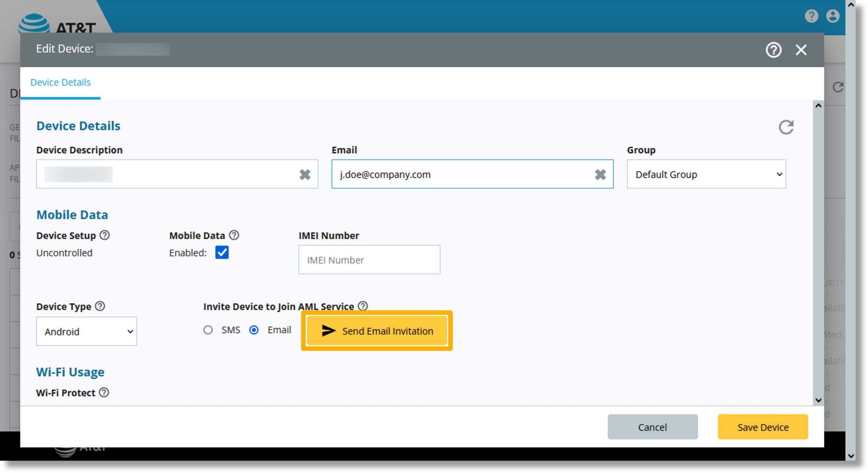
Task: Show help for Mobile Data
Action: click(234, 235)
